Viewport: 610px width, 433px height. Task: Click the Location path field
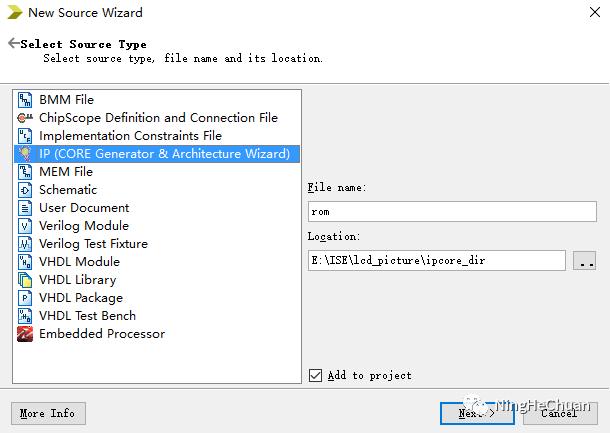[436, 261]
